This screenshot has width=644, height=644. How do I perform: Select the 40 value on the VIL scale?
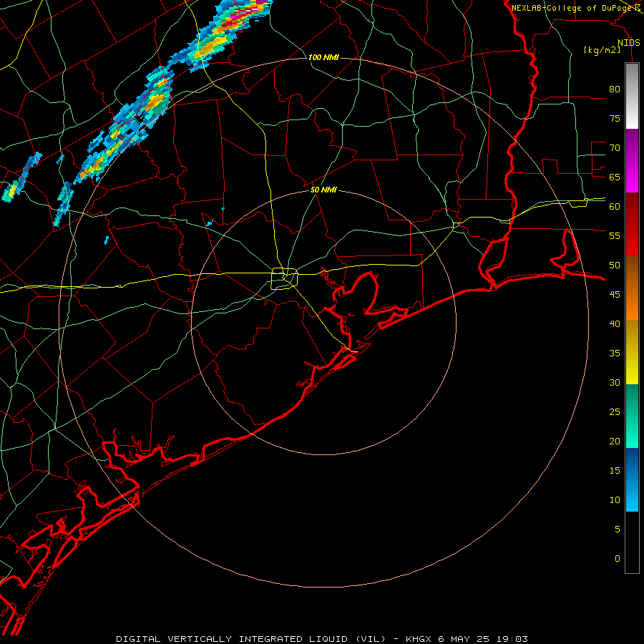click(x=615, y=323)
